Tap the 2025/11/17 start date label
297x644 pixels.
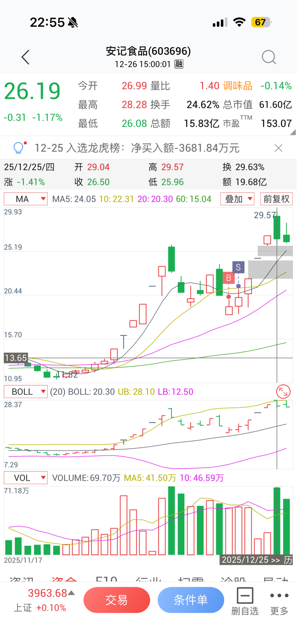pos(23,560)
